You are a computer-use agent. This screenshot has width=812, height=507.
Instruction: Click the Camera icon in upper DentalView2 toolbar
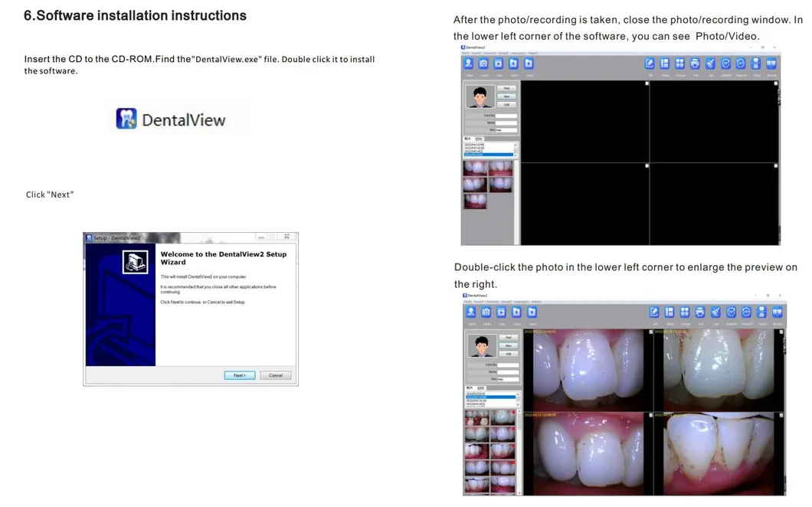click(x=484, y=64)
